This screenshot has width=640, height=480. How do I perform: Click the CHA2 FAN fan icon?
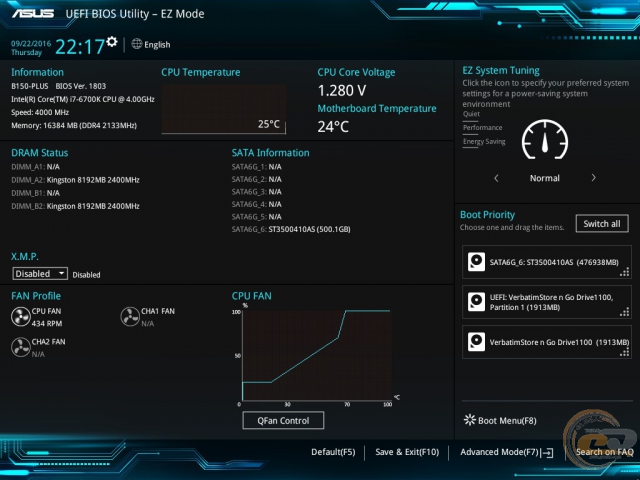tap(20, 347)
